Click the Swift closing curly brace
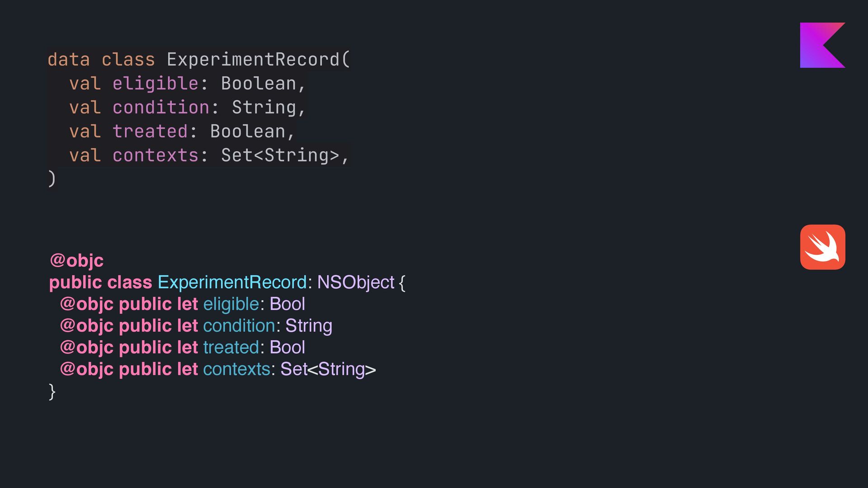The width and height of the screenshot is (868, 488). [52, 391]
